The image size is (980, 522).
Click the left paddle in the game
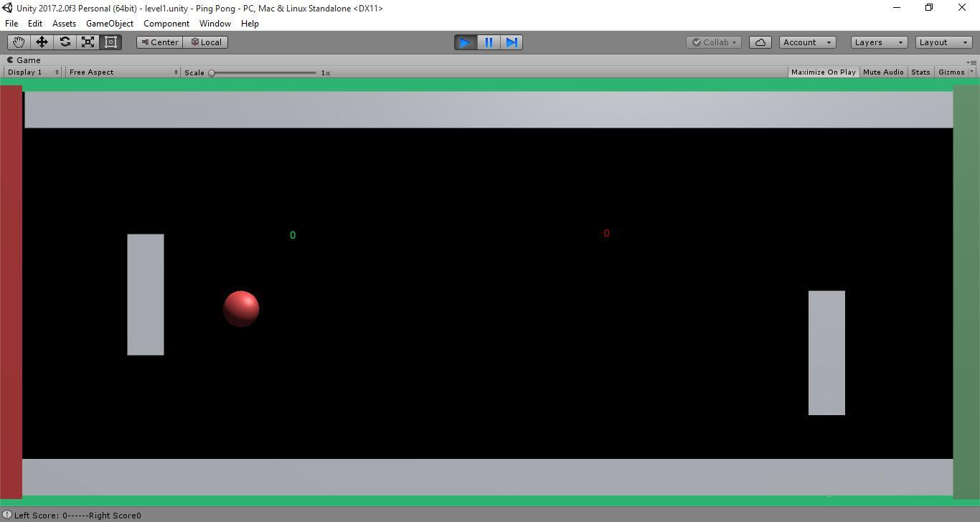146,295
